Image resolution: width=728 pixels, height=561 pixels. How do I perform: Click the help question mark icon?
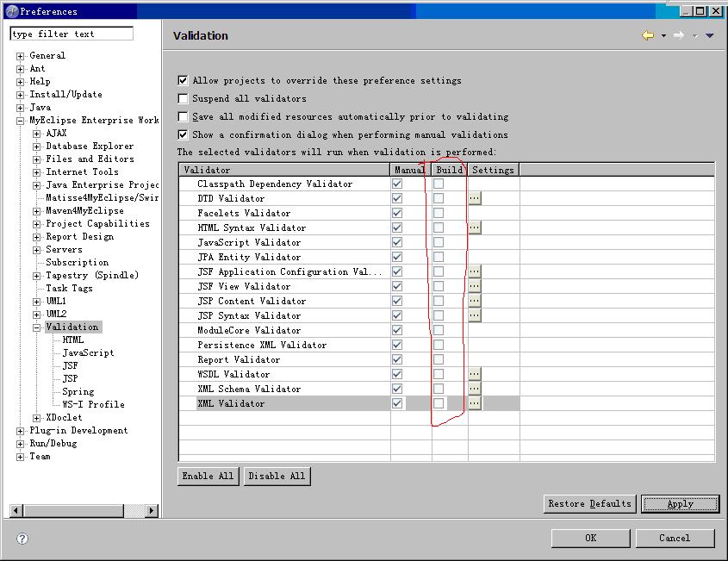point(22,539)
